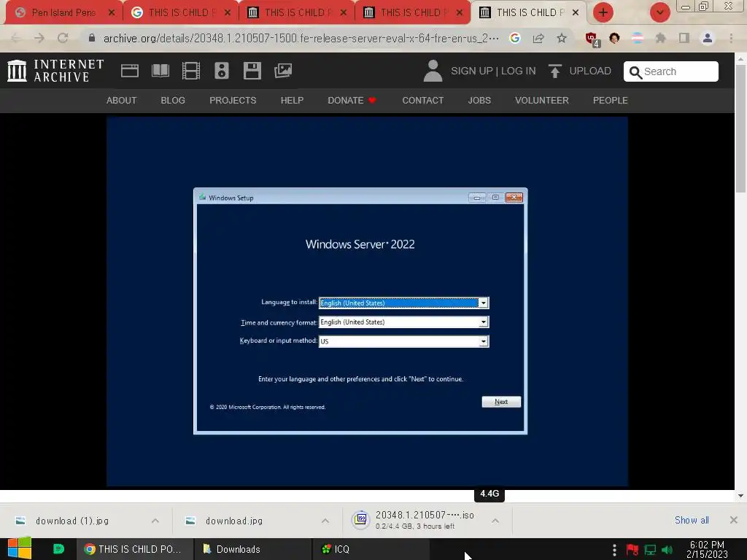Open the uBlock Origin extension icon
747x560 pixels.
point(592,39)
